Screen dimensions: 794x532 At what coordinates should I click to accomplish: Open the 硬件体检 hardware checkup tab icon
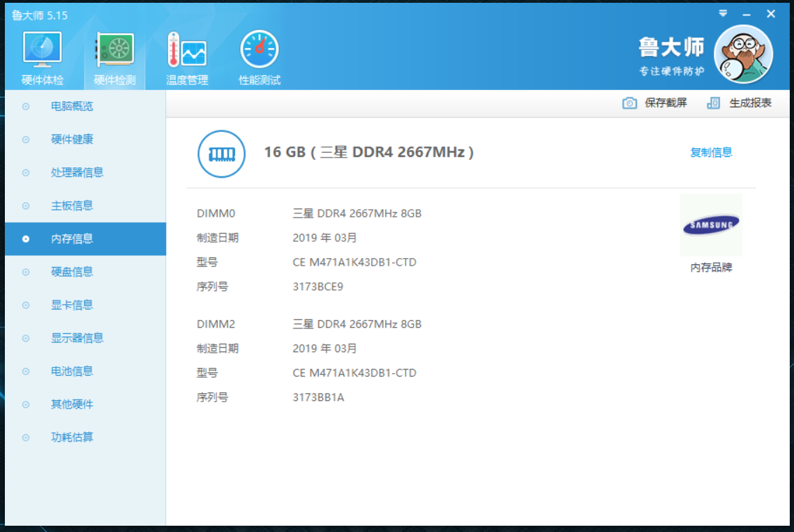pos(42,50)
